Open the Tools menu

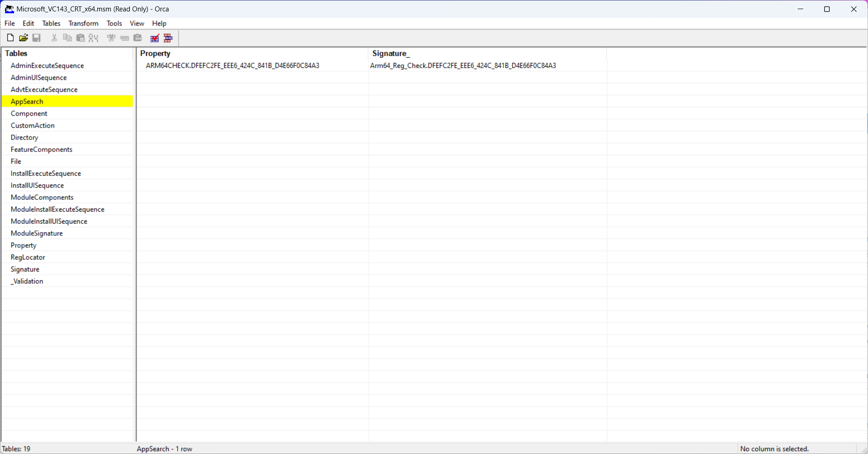tap(114, 23)
